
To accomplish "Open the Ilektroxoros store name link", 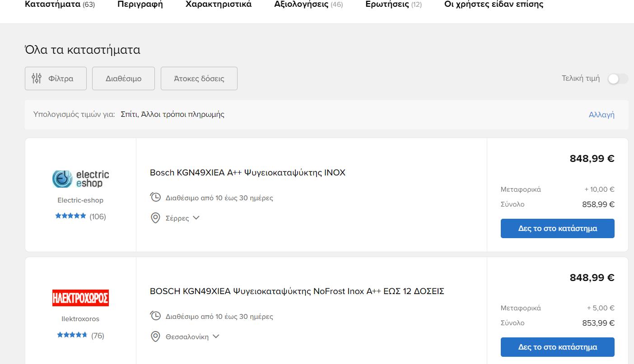I will 80,319.
